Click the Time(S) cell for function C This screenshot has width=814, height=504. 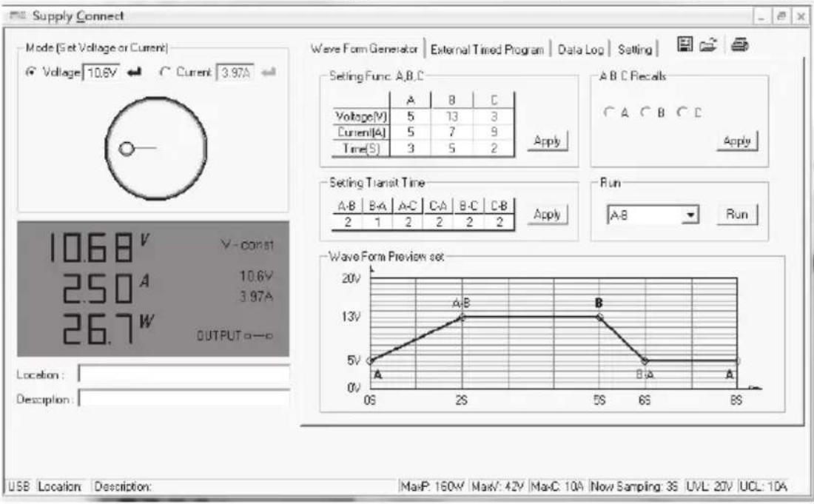click(x=494, y=149)
